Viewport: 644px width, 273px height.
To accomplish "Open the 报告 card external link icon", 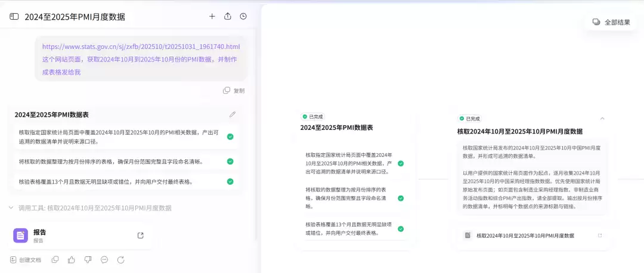I will coord(141,235).
